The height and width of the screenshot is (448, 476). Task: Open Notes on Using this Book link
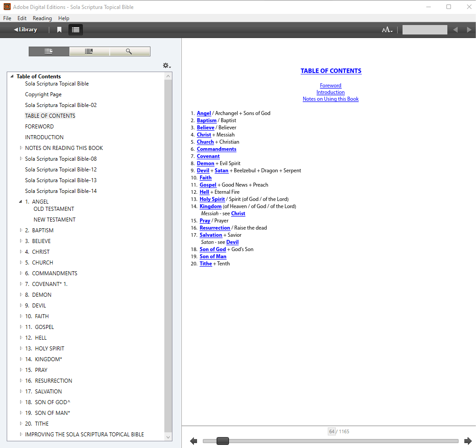pyautogui.click(x=330, y=99)
